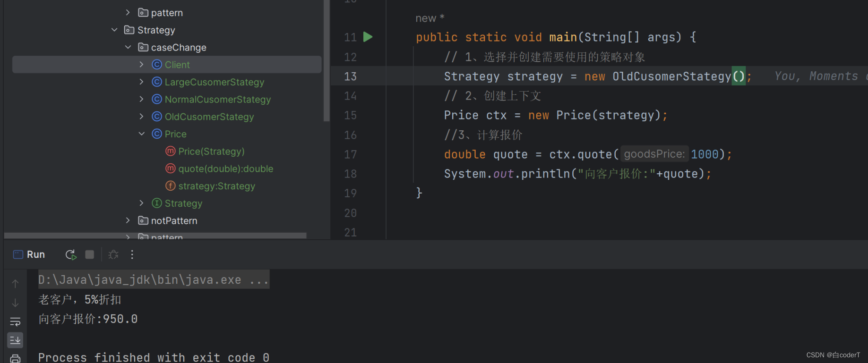The image size is (868, 363).
Task: Rerun the program in Run panel
Action: point(70,255)
